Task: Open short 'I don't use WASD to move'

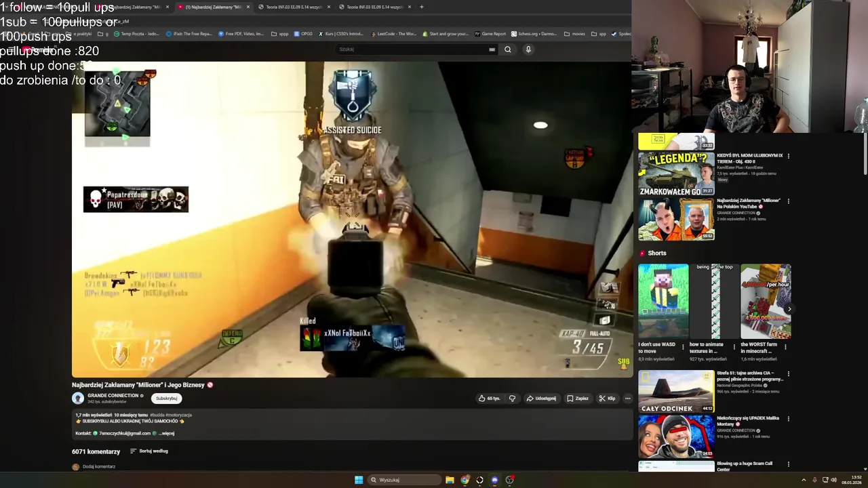Action: (x=663, y=301)
